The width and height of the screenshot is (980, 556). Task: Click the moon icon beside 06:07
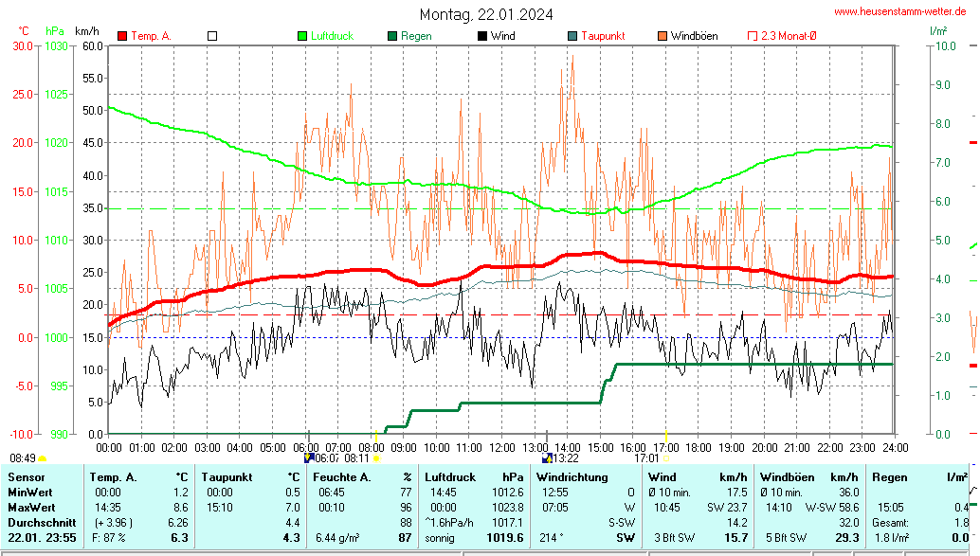[x=307, y=458]
